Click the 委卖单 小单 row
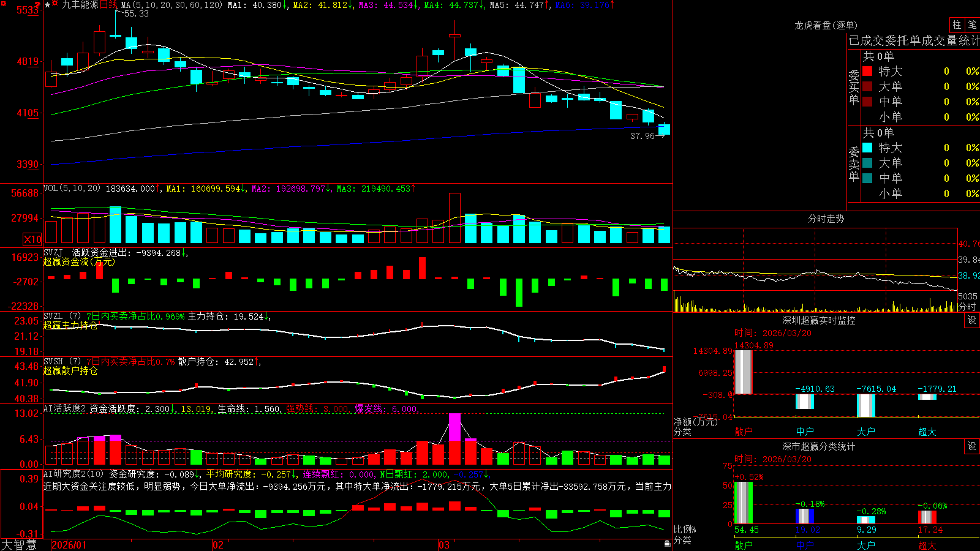Screen dimensions: 980x551 pos(921,193)
